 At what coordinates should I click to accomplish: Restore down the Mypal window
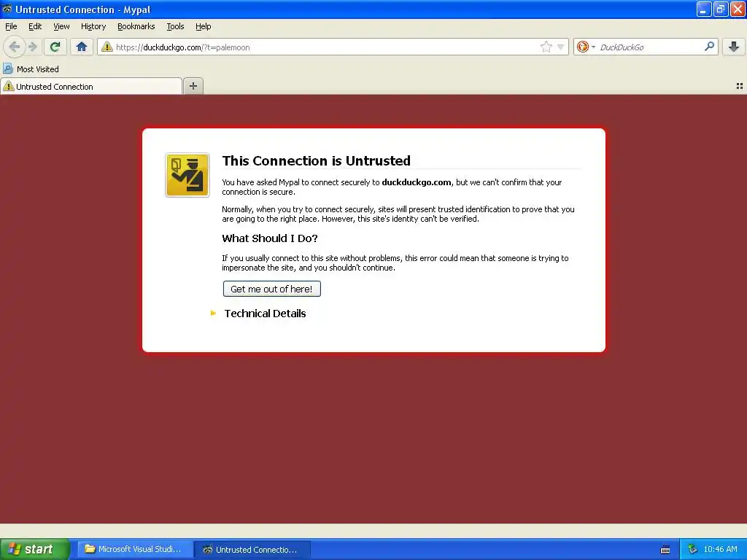721,9
